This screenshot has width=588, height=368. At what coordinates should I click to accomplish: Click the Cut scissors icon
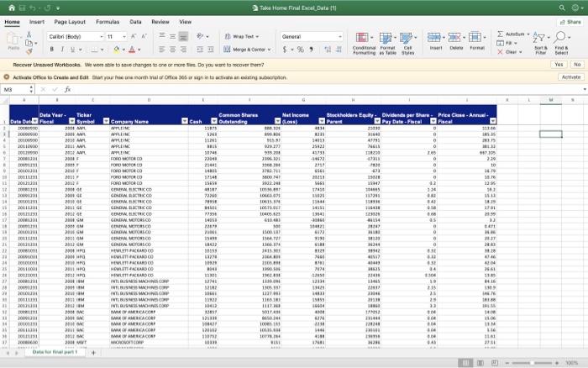point(29,34)
